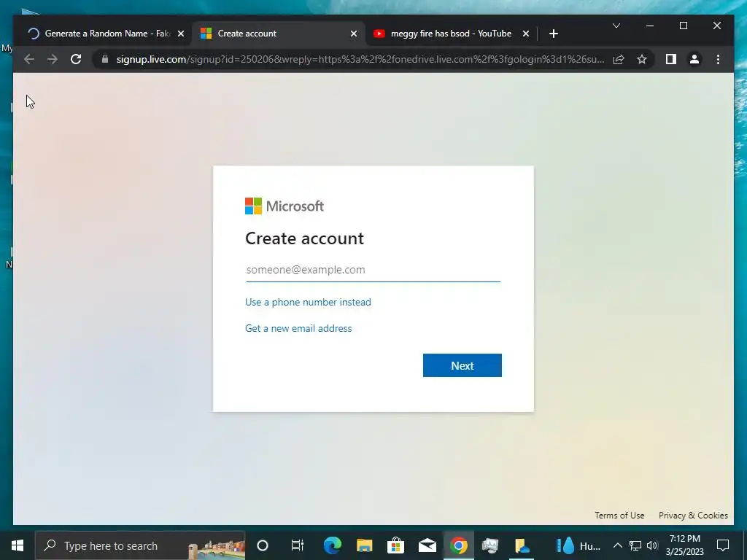Viewport: 747px width, 560px height.
Task: Open the yellow and blue taskbar app
Action: (x=522, y=545)
